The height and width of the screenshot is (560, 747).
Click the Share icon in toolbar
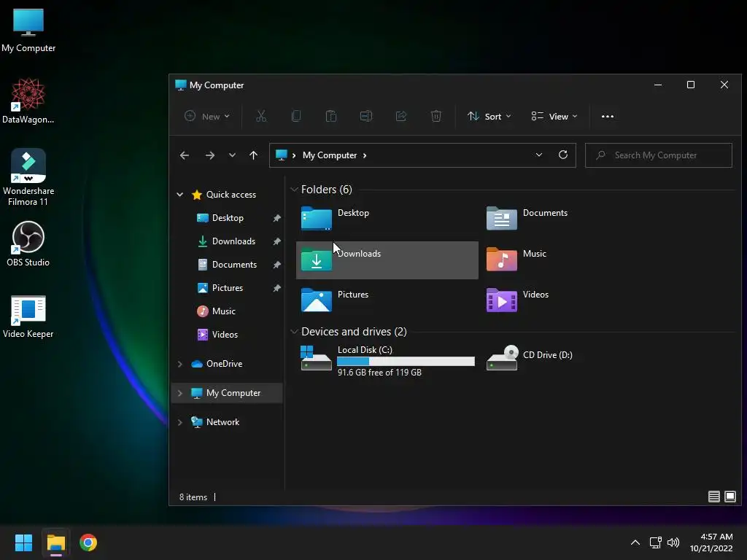401,116
